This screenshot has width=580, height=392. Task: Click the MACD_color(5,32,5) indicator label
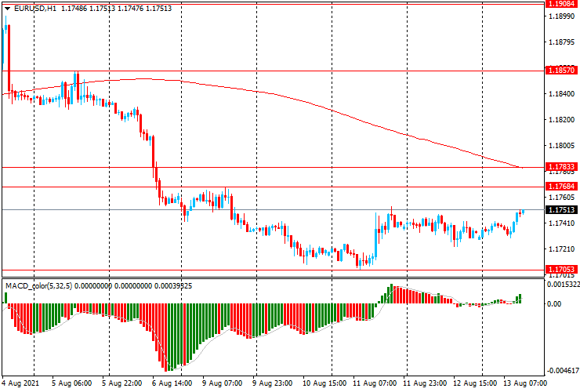coord(39,286)
